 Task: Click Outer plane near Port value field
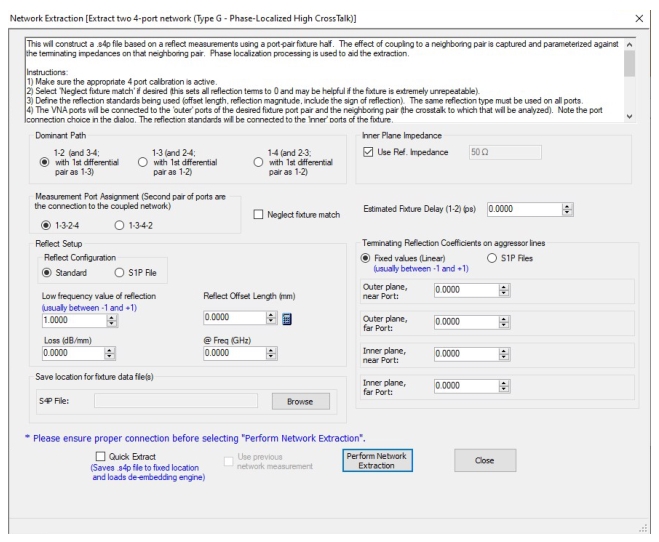(467, 290)
